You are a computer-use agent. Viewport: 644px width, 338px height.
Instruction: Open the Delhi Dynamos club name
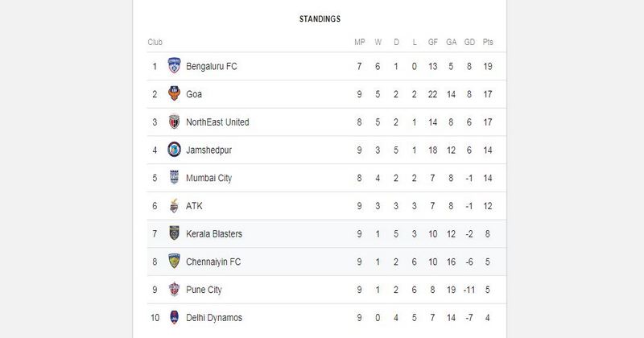[214, 318]
